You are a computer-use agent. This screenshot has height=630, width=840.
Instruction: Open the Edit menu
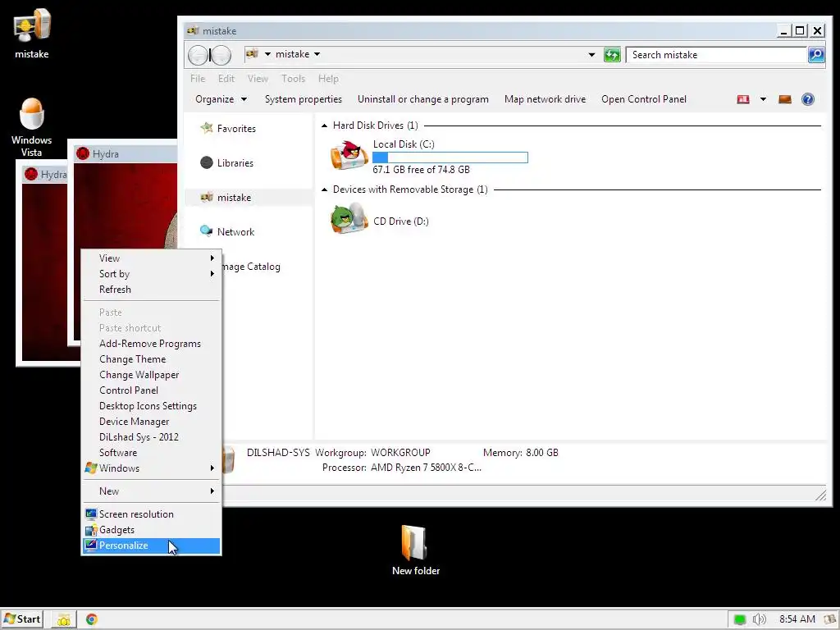226,78
